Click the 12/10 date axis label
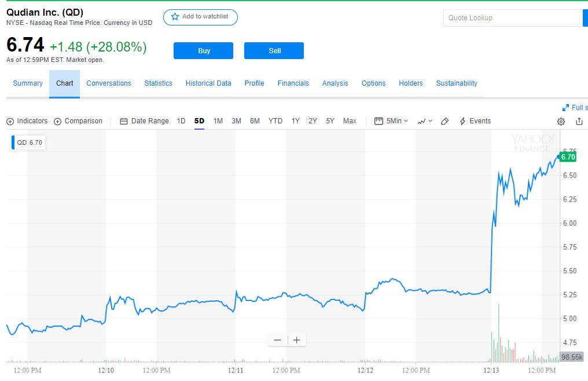Viewport: 588px width, 381px height. [106, 371]
